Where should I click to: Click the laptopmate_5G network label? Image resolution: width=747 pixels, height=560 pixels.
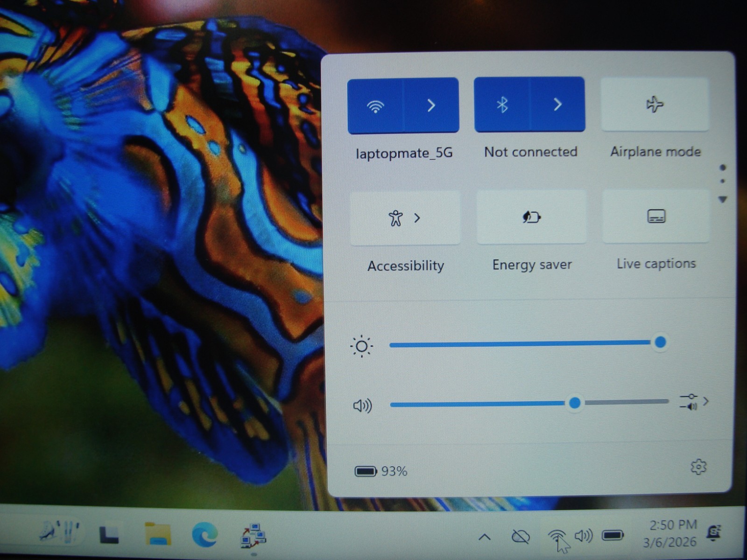(x=404, y=153)
